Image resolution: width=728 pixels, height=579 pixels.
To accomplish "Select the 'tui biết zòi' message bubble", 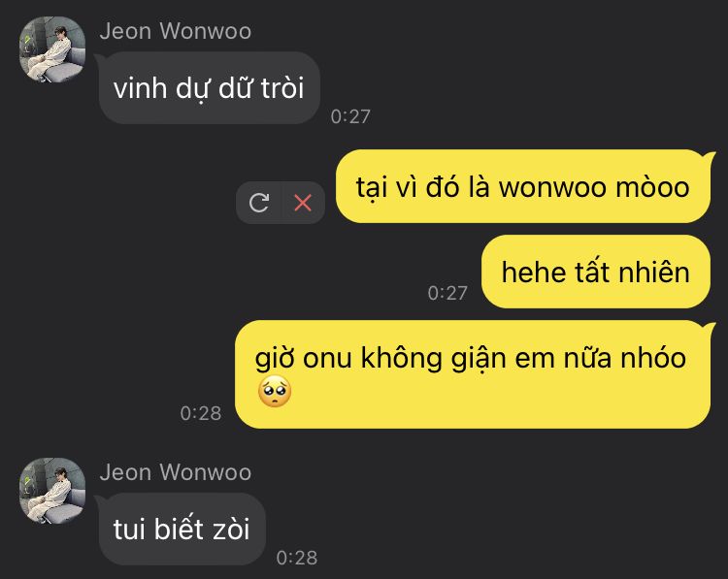I will pyautogui.click(x=182, y=529).
